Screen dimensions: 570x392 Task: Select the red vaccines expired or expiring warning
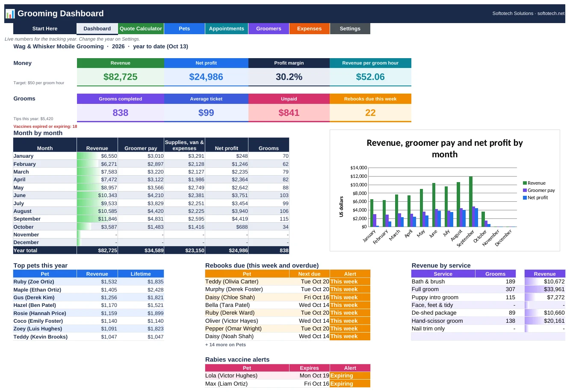[45, 127]
